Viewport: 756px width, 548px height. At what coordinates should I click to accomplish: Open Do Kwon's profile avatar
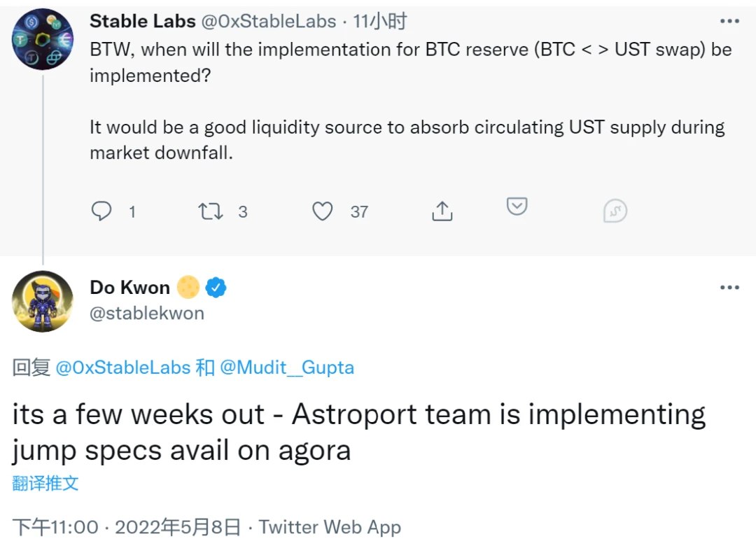coord(43,301)
